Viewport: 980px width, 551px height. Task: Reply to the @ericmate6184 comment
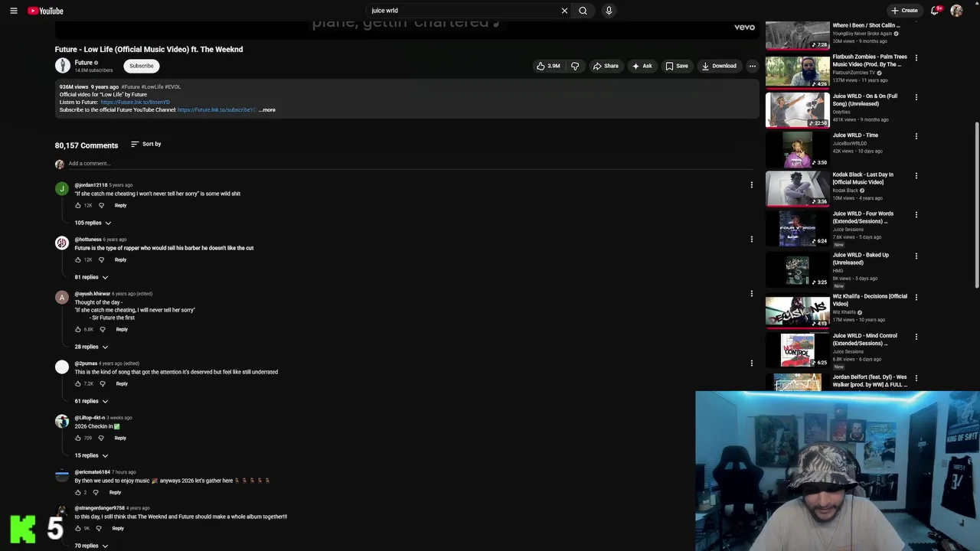(x=115, y=493)
